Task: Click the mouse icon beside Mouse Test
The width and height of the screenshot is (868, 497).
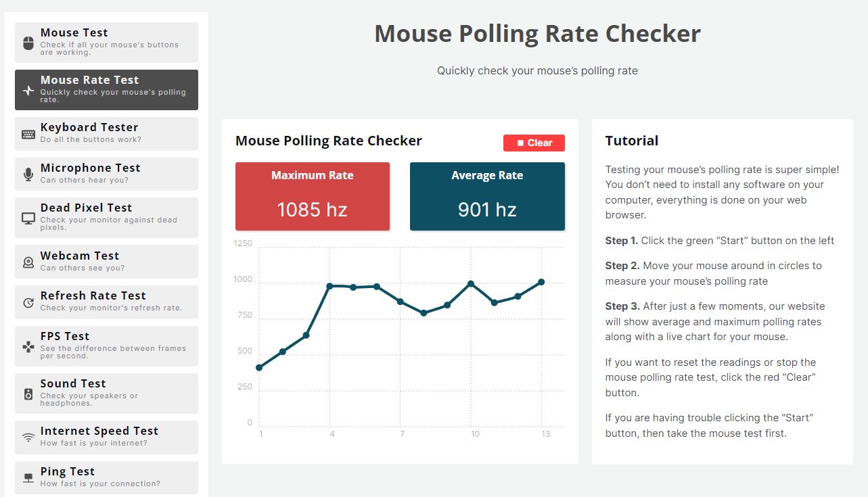Action: point(28,43)
